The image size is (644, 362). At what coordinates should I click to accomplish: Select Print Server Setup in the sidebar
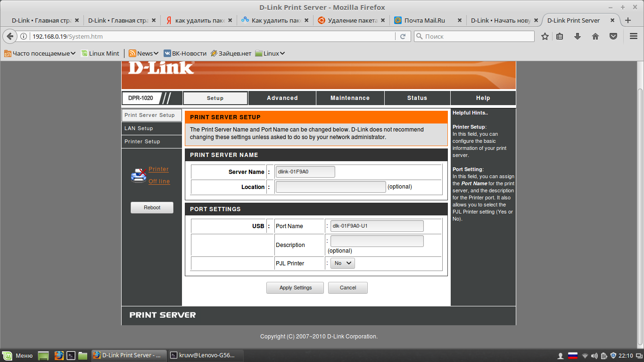click(x=151, y=115)
